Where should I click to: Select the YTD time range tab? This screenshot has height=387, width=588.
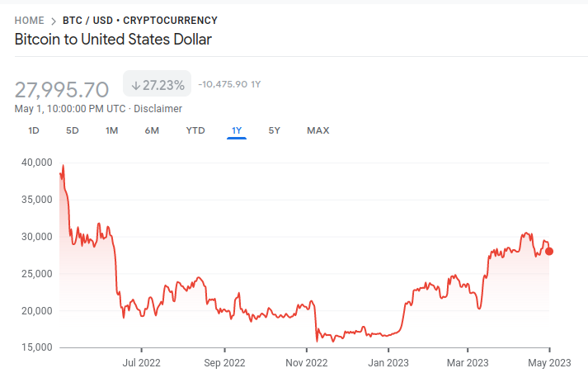[x=195, y=130]
